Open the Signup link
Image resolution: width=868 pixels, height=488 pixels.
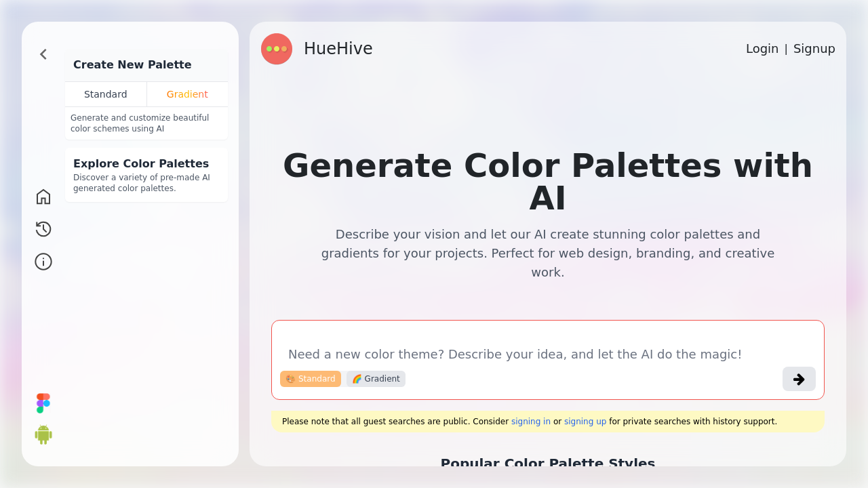coord(814,48)
